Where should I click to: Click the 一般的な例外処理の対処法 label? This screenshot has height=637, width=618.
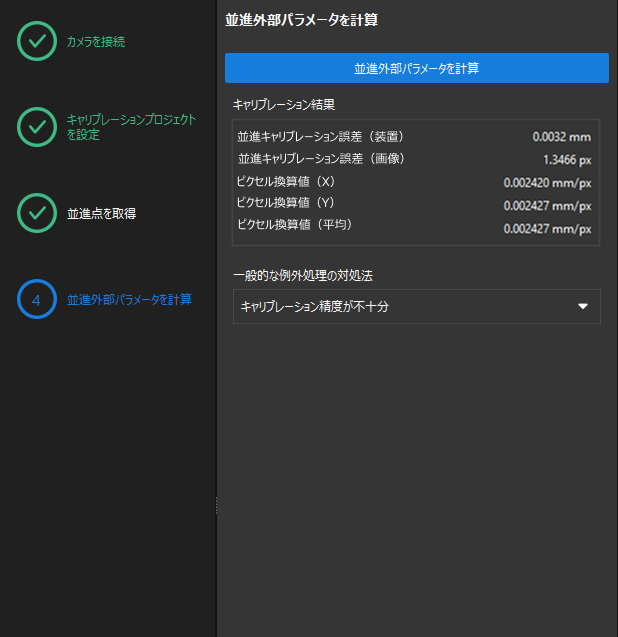303,276
